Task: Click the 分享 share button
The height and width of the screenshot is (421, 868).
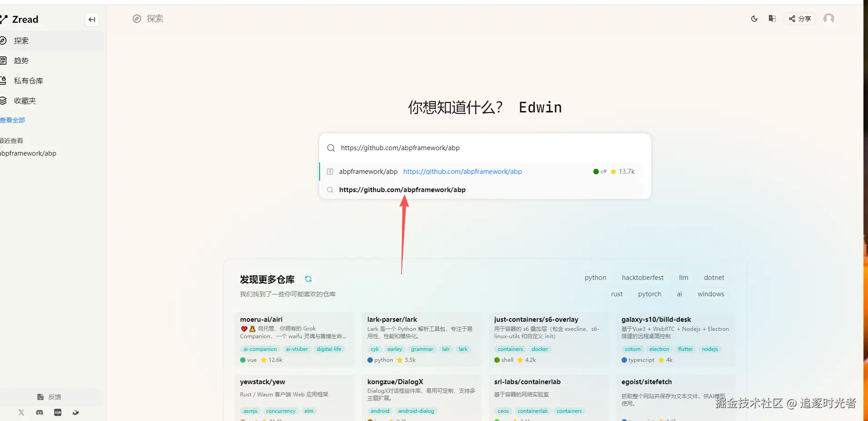Action: 800,19
